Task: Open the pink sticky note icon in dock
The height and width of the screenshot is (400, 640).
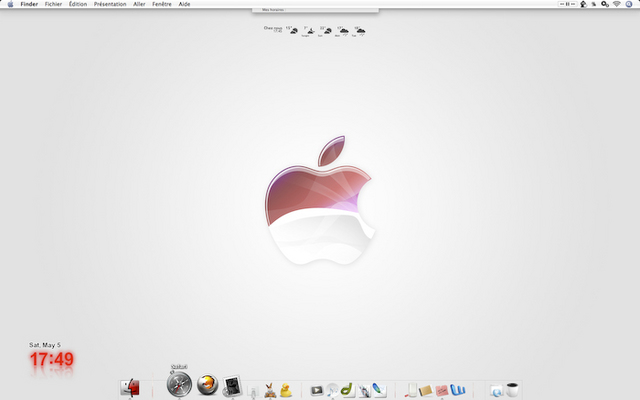Action: [x=442, y=391]
